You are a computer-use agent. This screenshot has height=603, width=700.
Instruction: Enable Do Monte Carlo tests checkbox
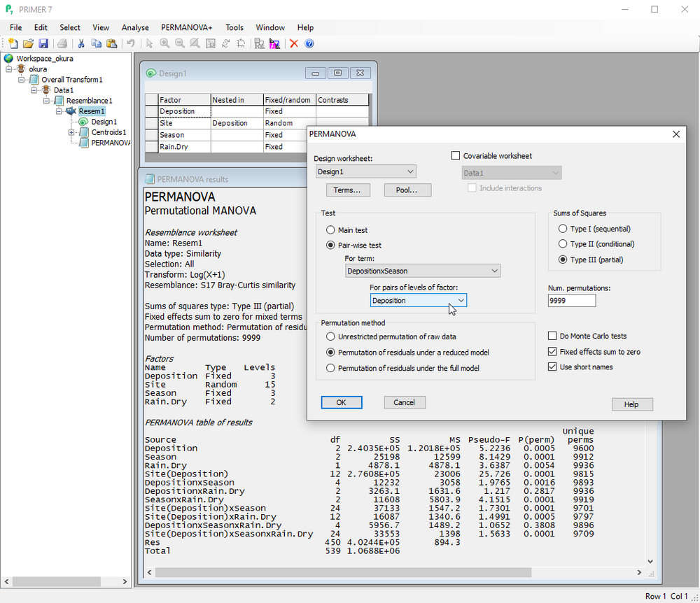[553, 336]
